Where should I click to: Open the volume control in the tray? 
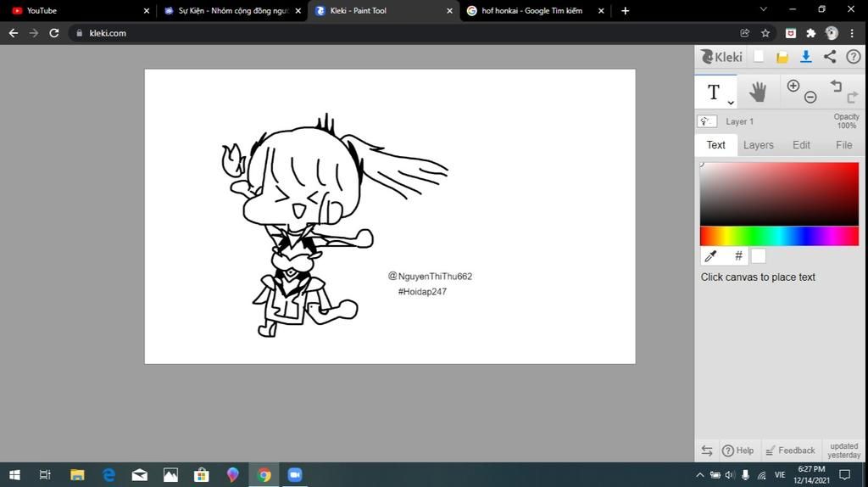[729, 475]
